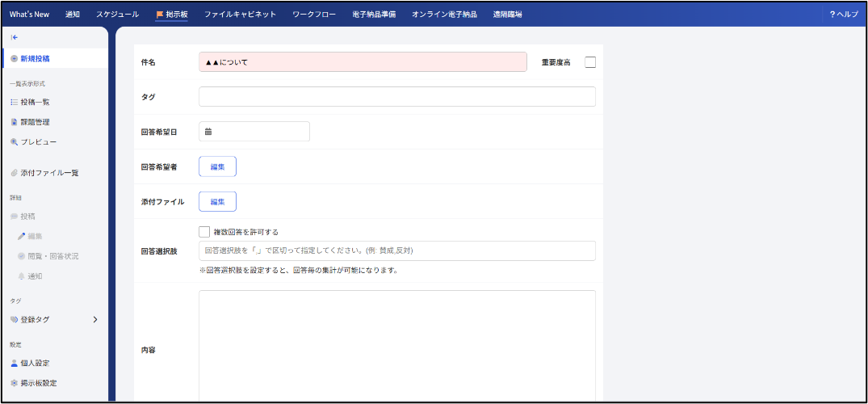Click the magnifier icon beside プレビュー
The height and width of the screenshot is (404, 868).
point(15,142)
